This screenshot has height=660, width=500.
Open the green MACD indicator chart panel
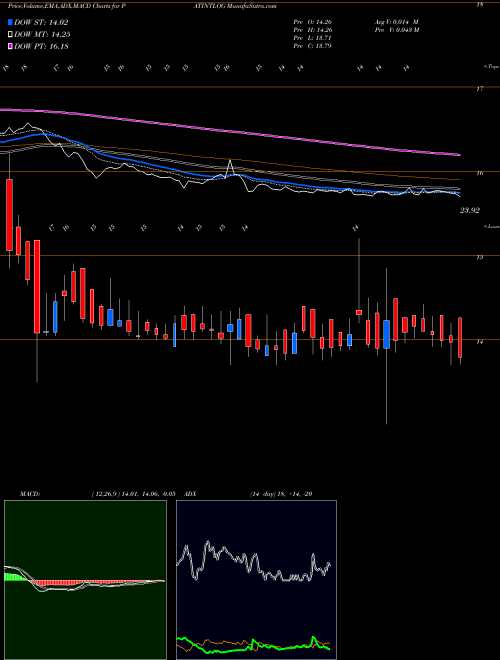pos(85,580)
